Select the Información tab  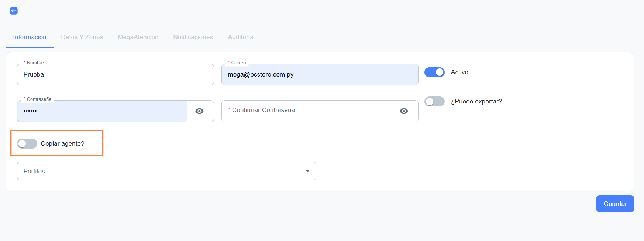pyautogui.click(x=30, y=37)
